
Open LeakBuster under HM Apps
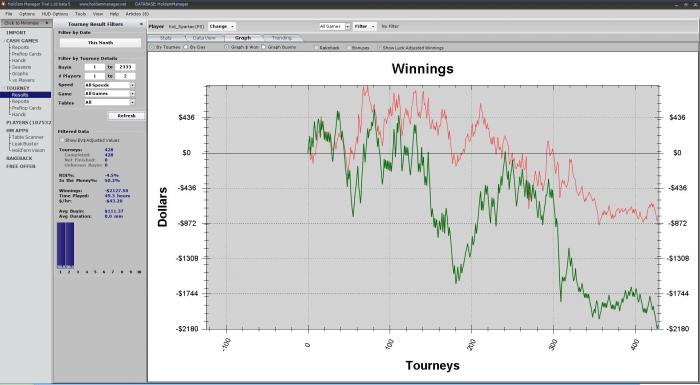pyautogui.click(x=25, y=144)
